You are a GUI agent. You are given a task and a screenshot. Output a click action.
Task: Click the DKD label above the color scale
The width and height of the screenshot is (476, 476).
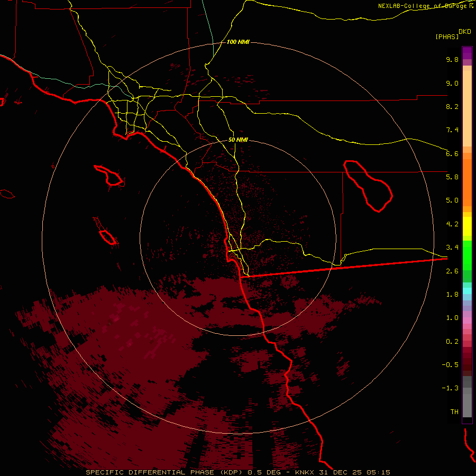point(465,32)
